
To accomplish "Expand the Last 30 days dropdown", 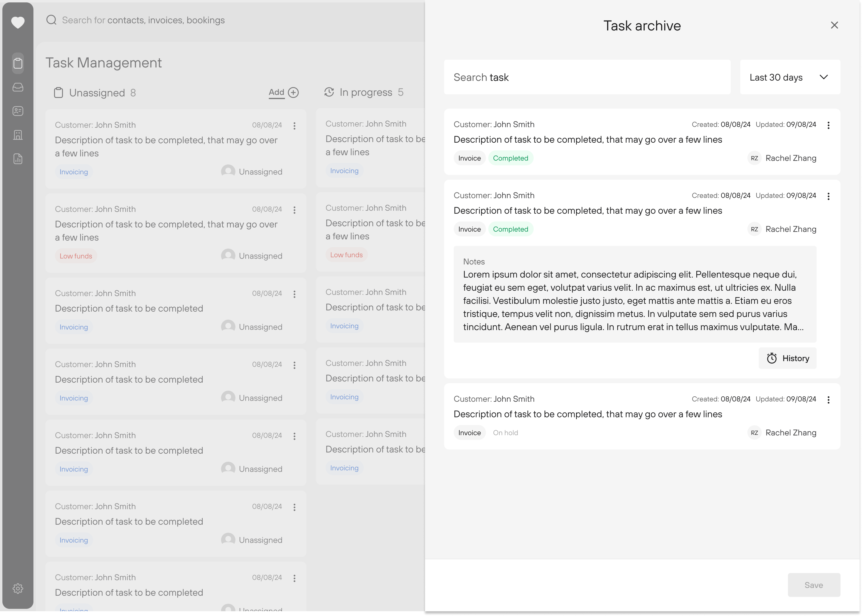I will [789, 77].
